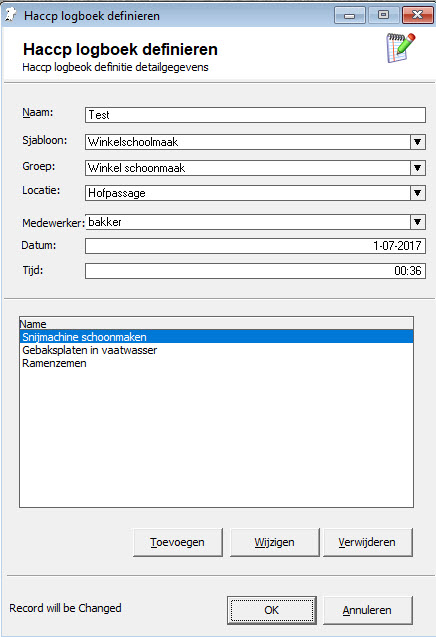Confirm with the OK button

pos(271,610)
